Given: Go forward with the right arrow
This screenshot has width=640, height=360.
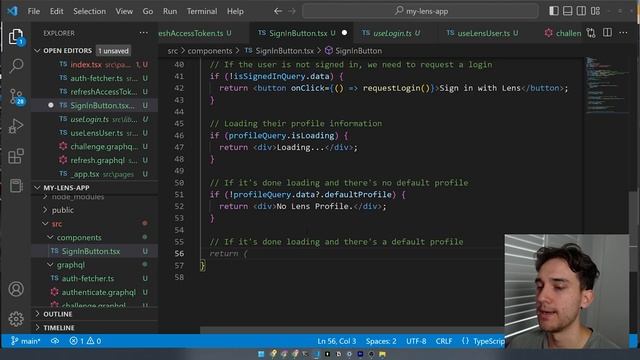Looking at the screenshot, I should [291, 11].
